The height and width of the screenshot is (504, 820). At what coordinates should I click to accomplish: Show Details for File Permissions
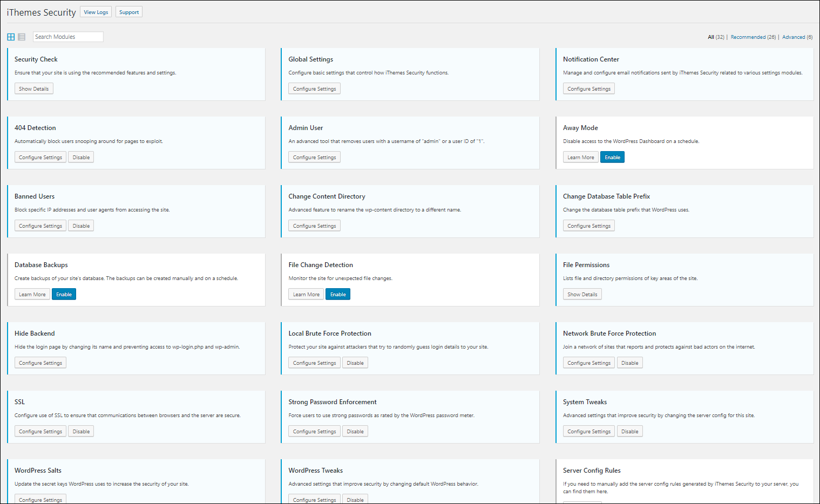pos(582,294)
